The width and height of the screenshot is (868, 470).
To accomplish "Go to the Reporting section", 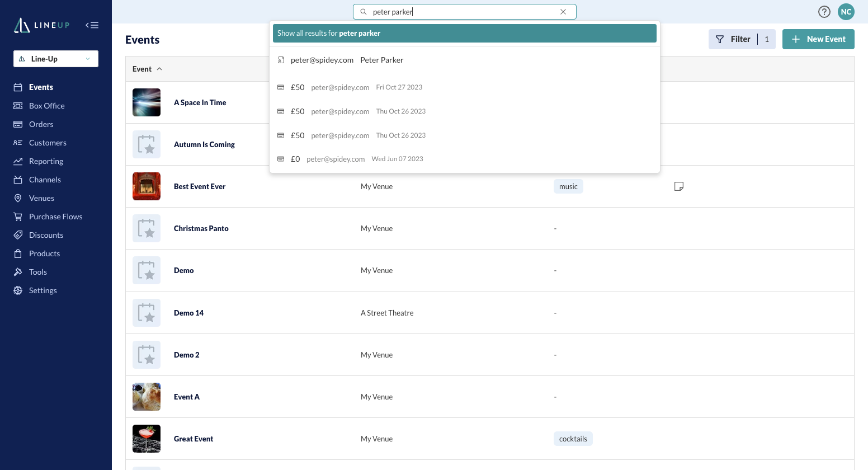I will 46,161.
